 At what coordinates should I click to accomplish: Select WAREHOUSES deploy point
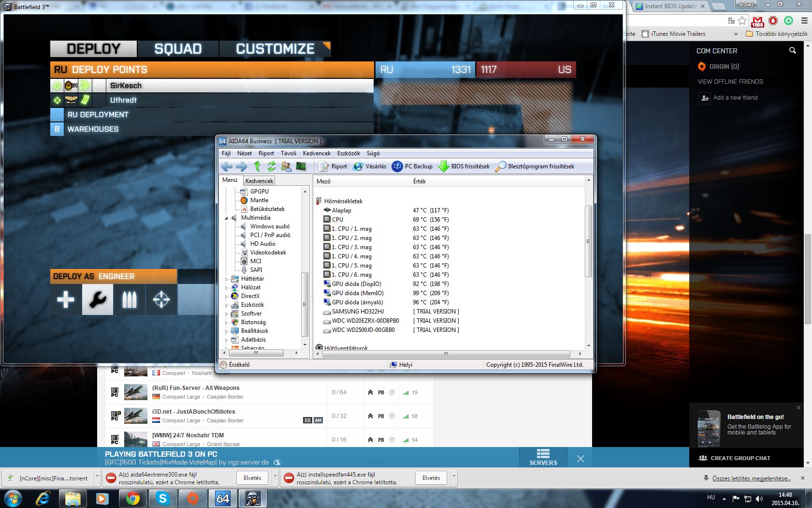pos(212,129)
